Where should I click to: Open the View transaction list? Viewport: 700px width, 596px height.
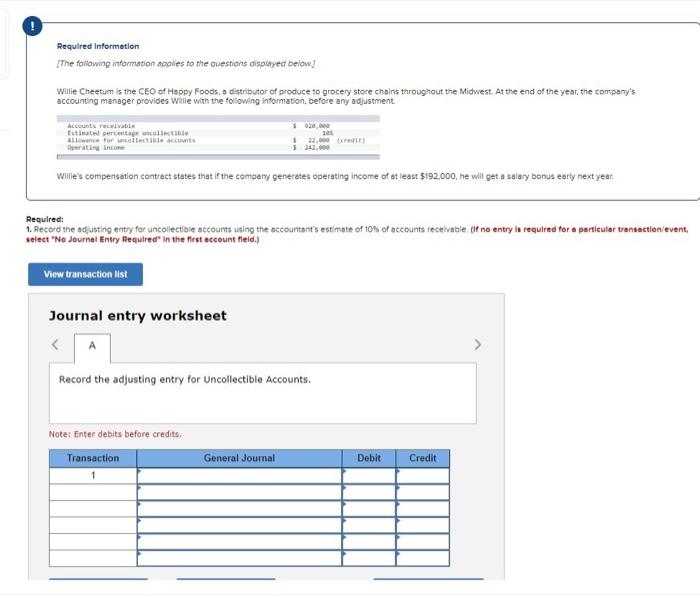(85, 274)
